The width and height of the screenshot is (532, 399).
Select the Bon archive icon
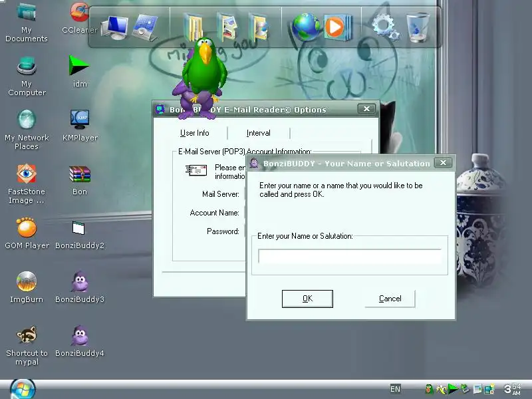pos(80,180)
